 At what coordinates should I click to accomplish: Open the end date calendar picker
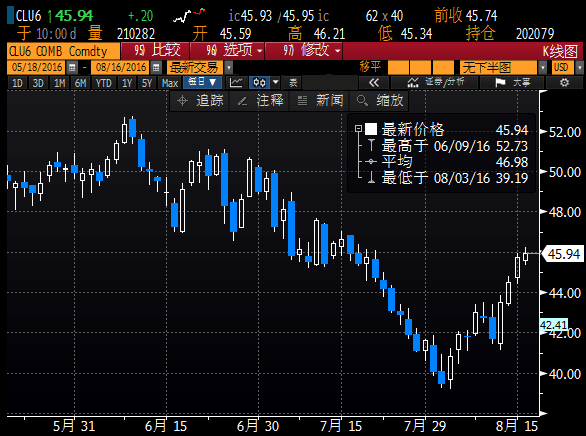pos(156,68)
